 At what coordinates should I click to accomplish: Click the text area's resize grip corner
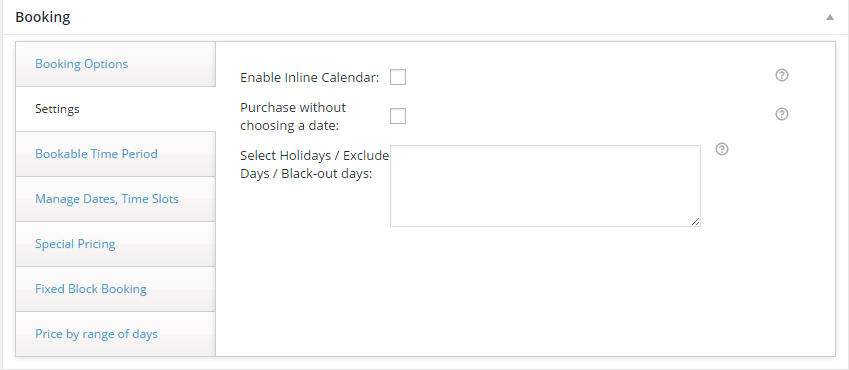696,222
